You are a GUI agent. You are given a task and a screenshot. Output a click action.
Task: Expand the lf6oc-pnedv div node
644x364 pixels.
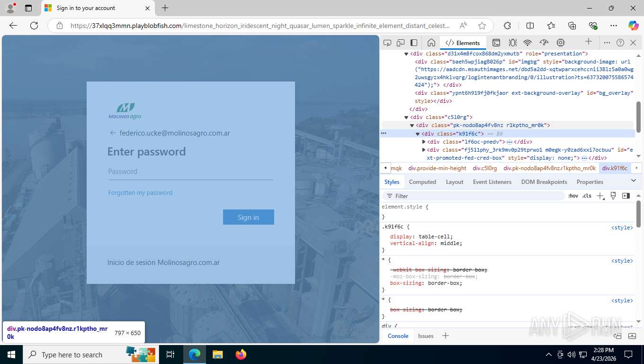tap(424, 142)
